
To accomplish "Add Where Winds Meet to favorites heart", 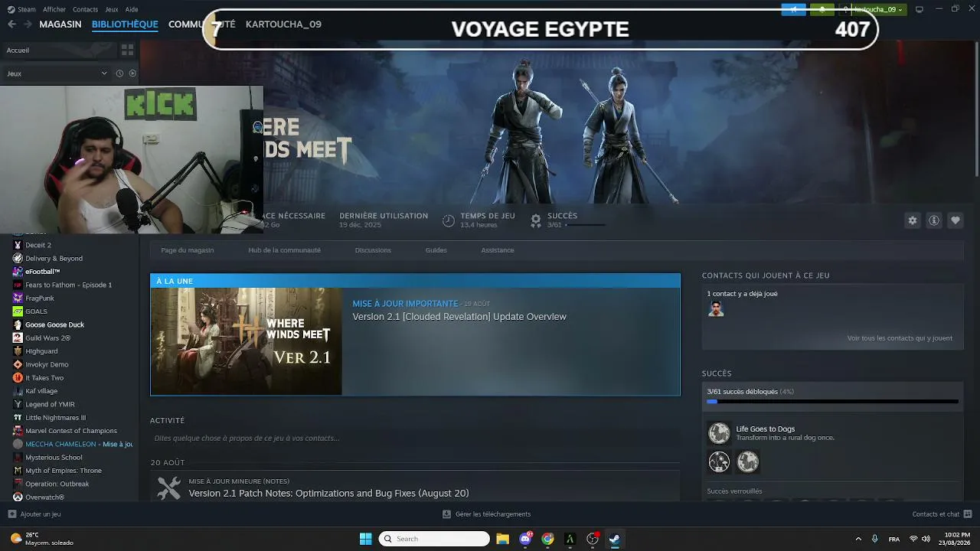I will pyautogui.click(x=955, y=220).
